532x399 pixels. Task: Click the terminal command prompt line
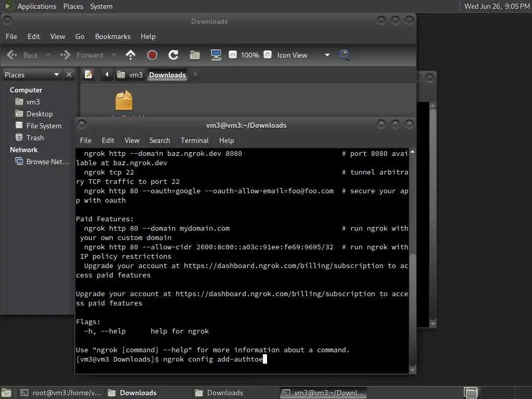(x=242, y=360)
